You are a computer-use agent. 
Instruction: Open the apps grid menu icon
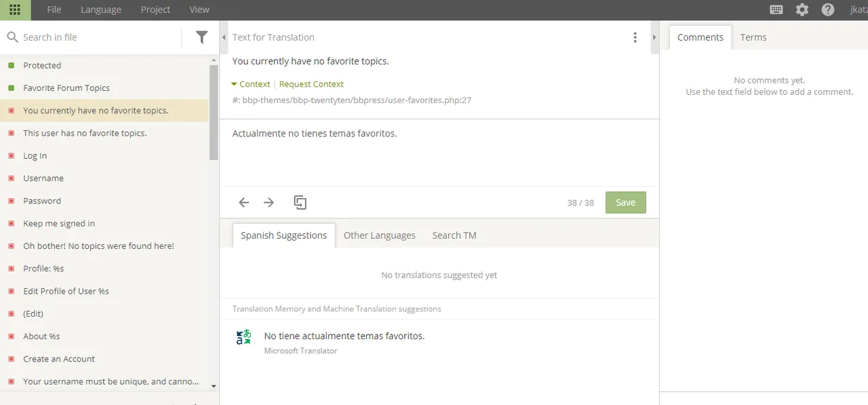pyautogui.click(x=15, y=9)
